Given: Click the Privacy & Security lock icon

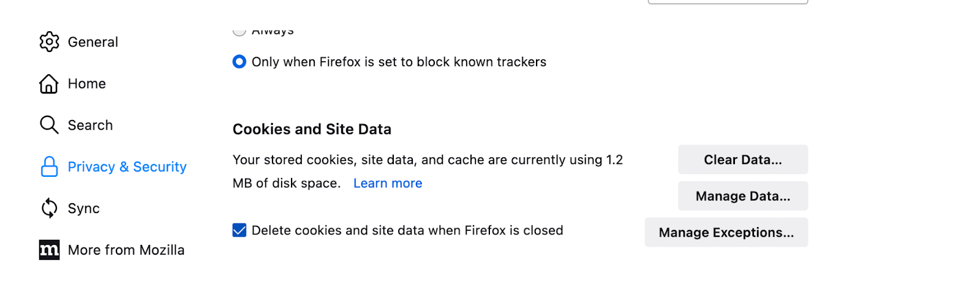Looking at the screenshot, I should point(49,166).
